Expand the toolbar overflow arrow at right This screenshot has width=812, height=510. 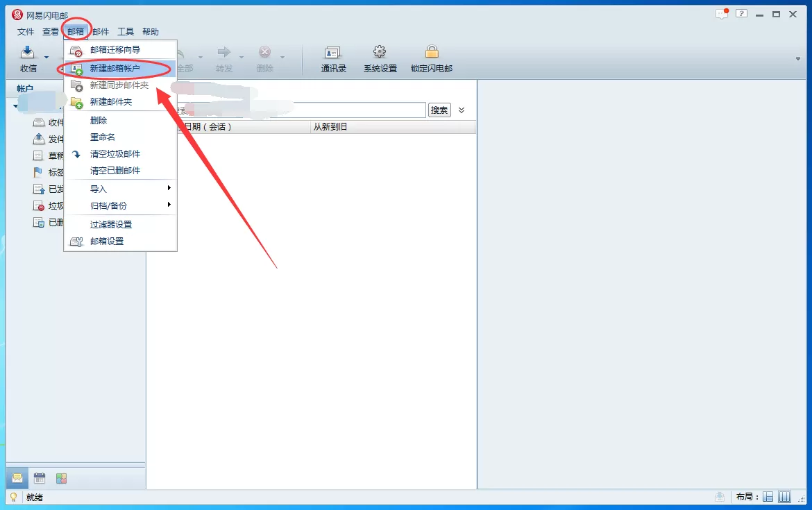coord(798,58)
